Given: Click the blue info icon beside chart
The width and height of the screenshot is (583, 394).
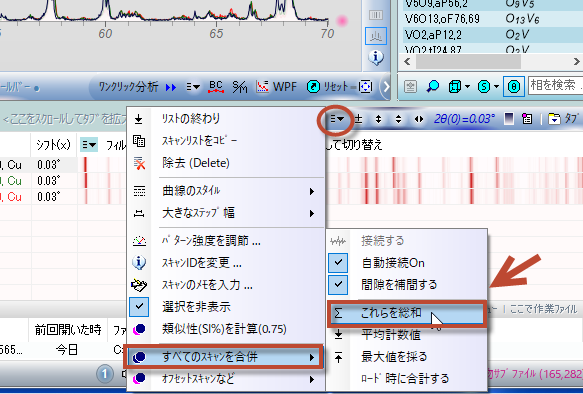Looking at the screenshot, I should coord(376,57).
